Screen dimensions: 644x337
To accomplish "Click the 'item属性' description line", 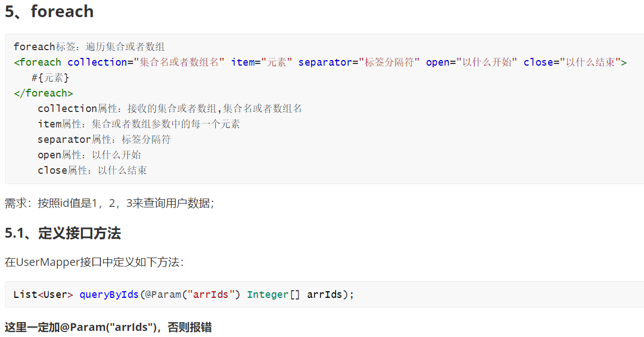I will point(139,124).
